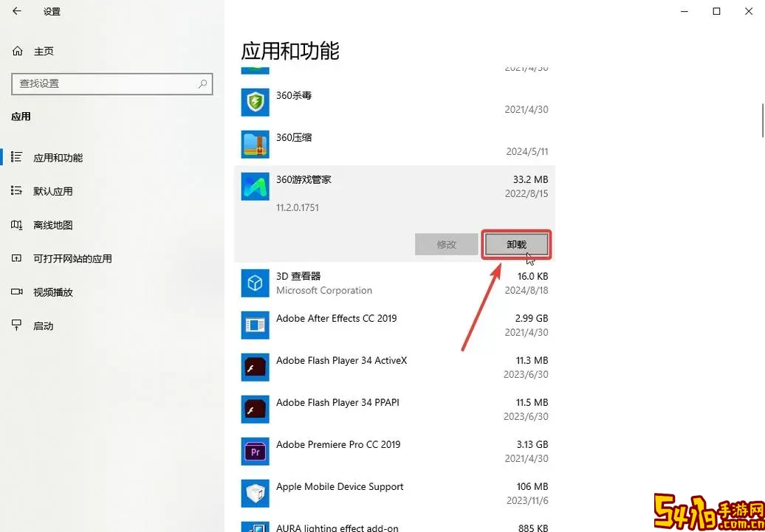Open 启动 in the sidebar

coord(44,325)
